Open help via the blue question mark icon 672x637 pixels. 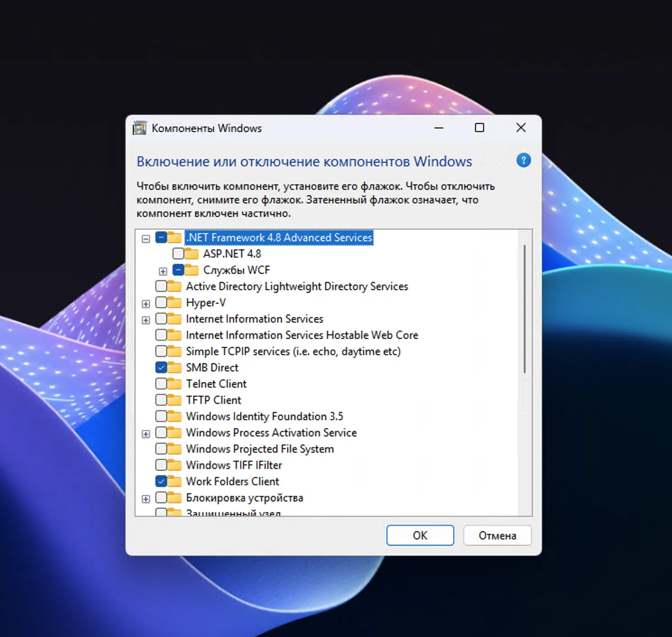pyautogui.click(x=523, y=160)
